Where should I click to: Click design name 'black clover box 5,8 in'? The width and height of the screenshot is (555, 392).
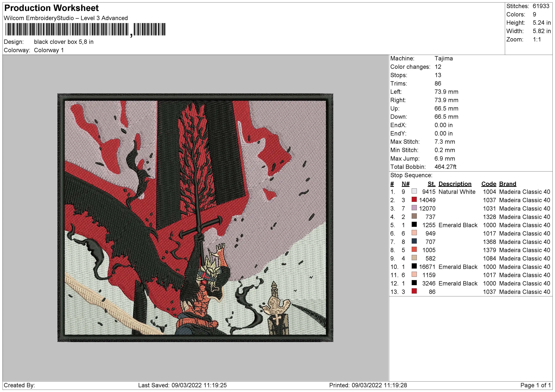[64, 42]
